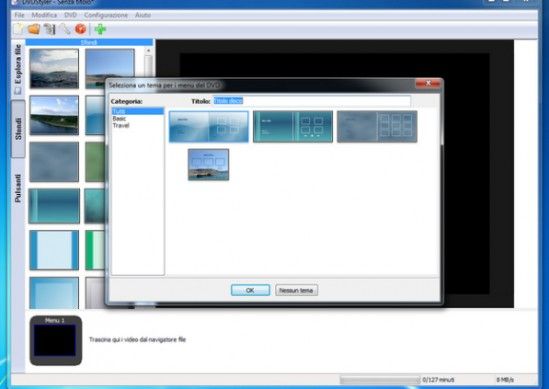Click the red Burn DVD icon
Viewport: 549px width, 389px height.
81,29
